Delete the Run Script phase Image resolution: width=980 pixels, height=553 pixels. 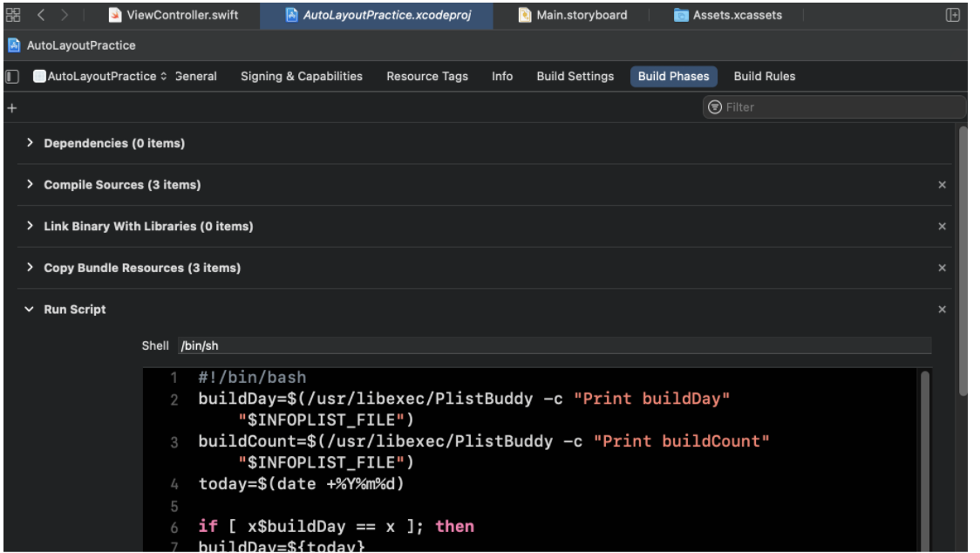(x=942, y=310)
